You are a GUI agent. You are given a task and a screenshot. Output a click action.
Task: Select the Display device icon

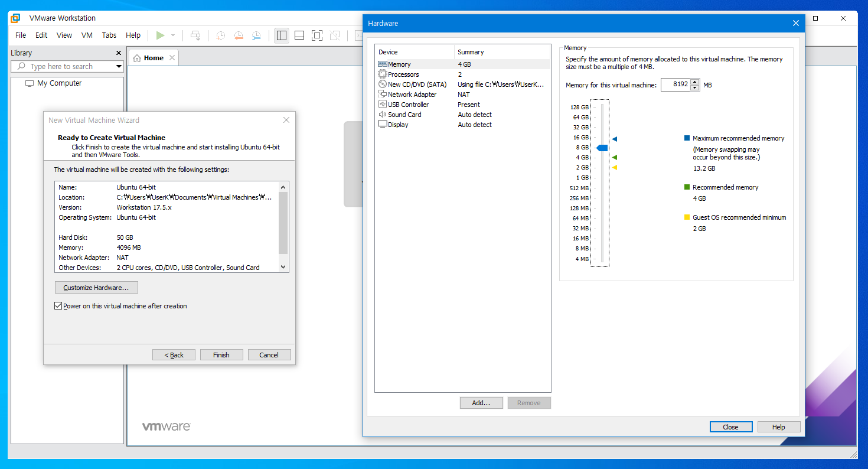pyautogui.click(x=383, y=125)
